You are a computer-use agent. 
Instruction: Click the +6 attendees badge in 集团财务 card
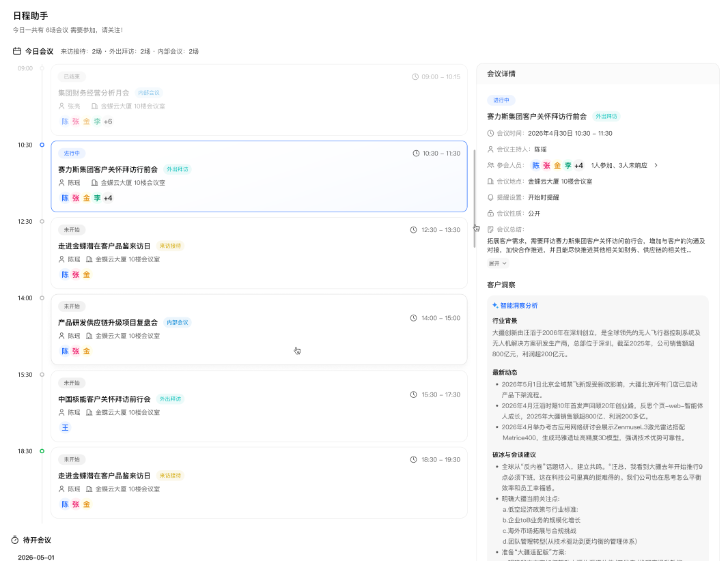click(x=108, y=121)
